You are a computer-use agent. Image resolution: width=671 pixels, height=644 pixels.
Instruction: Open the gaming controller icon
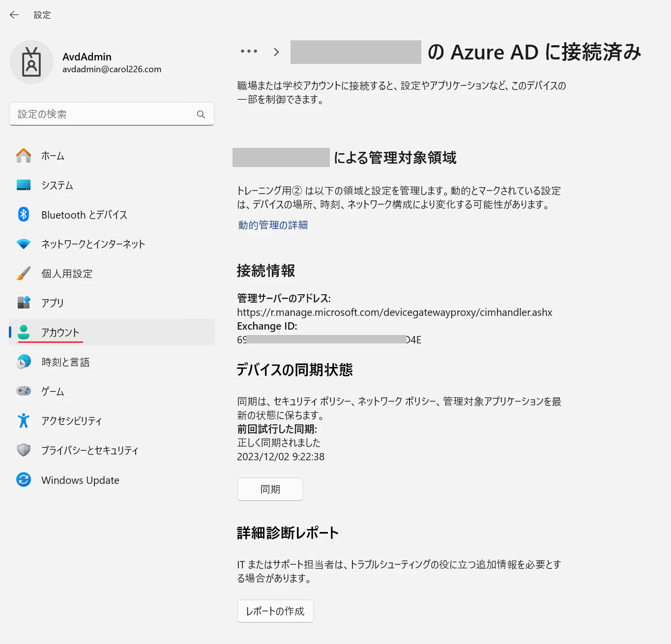(x=24, y=391)
